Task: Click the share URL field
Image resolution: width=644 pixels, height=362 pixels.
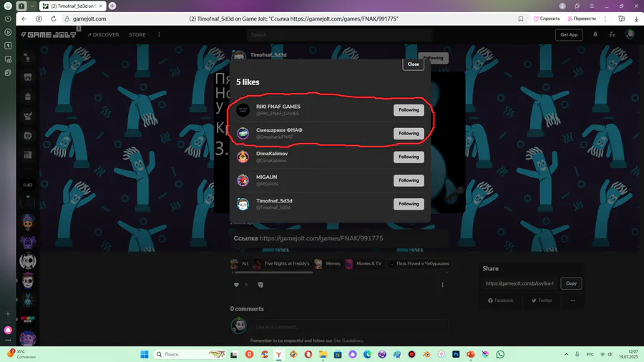Action: click(x=519, y=283)
